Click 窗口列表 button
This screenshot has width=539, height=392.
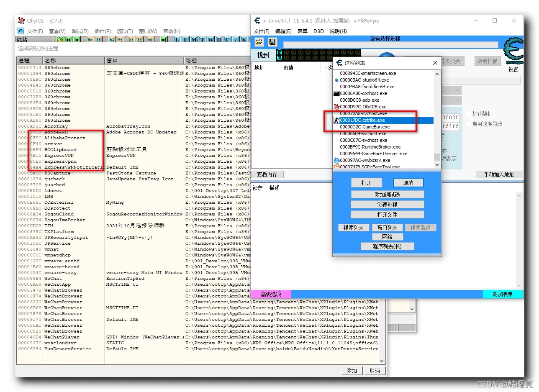(387, 228)
